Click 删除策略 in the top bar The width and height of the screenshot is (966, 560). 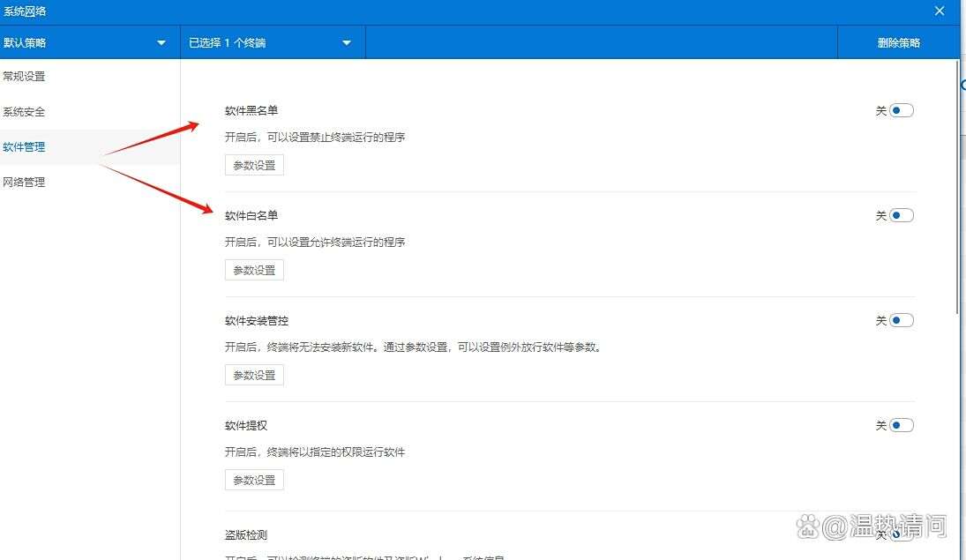[x=898, y=41]
